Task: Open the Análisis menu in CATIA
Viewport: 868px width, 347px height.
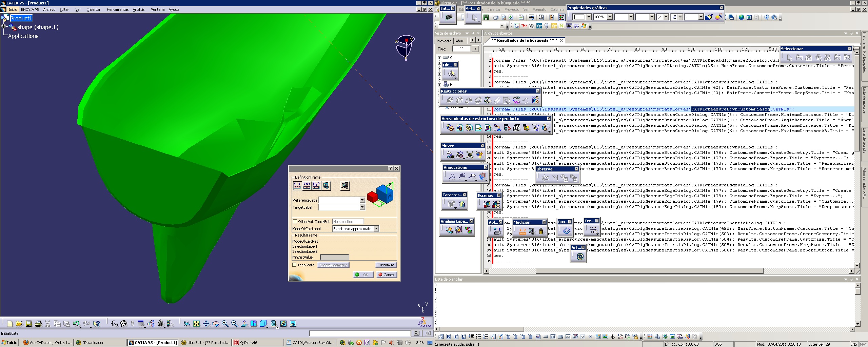Action: 139,9
